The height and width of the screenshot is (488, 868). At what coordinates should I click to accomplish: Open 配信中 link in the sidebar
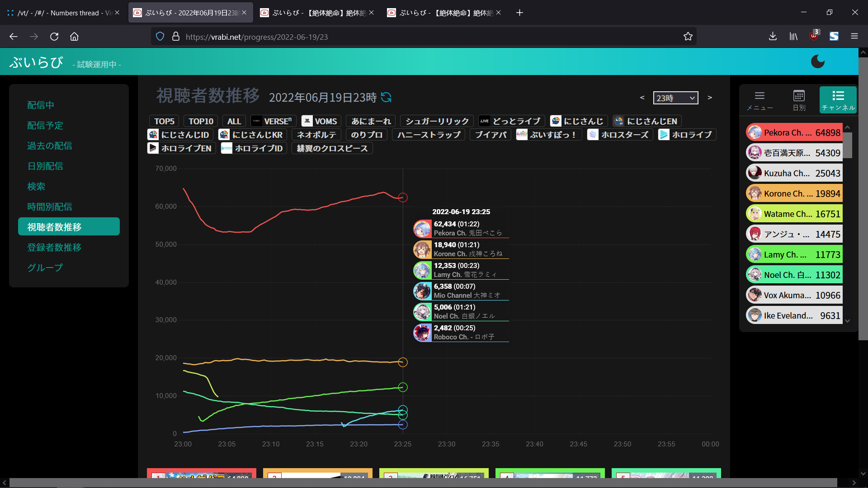click(41, 105)
